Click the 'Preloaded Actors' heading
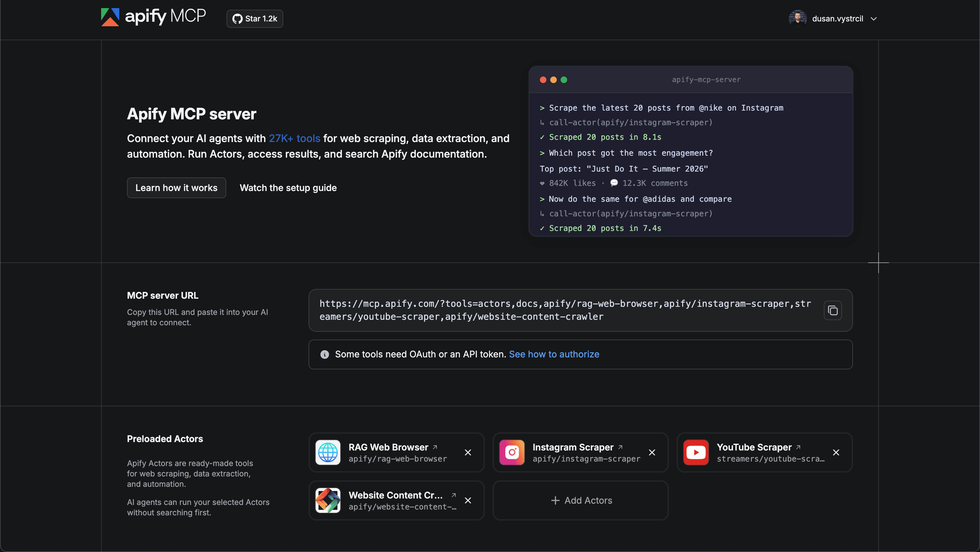This screenshot has height=552, width=980. [x=165, y=438]
